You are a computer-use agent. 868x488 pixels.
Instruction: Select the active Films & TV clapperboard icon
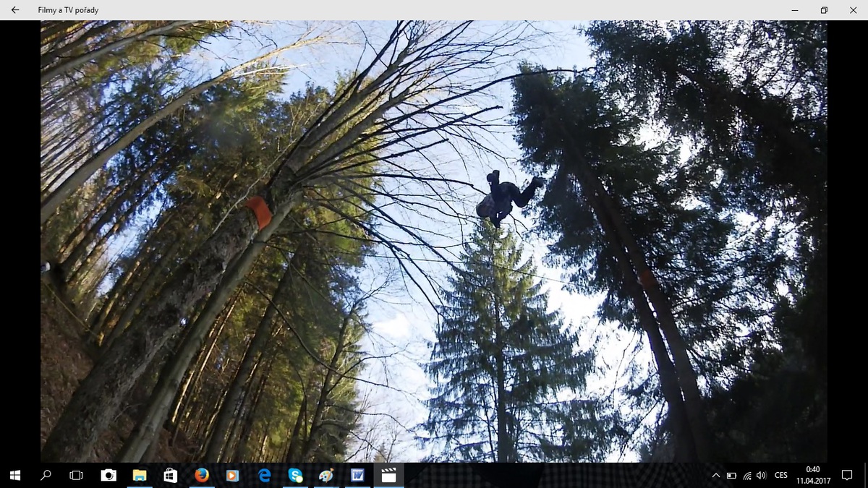coord(388,475)
